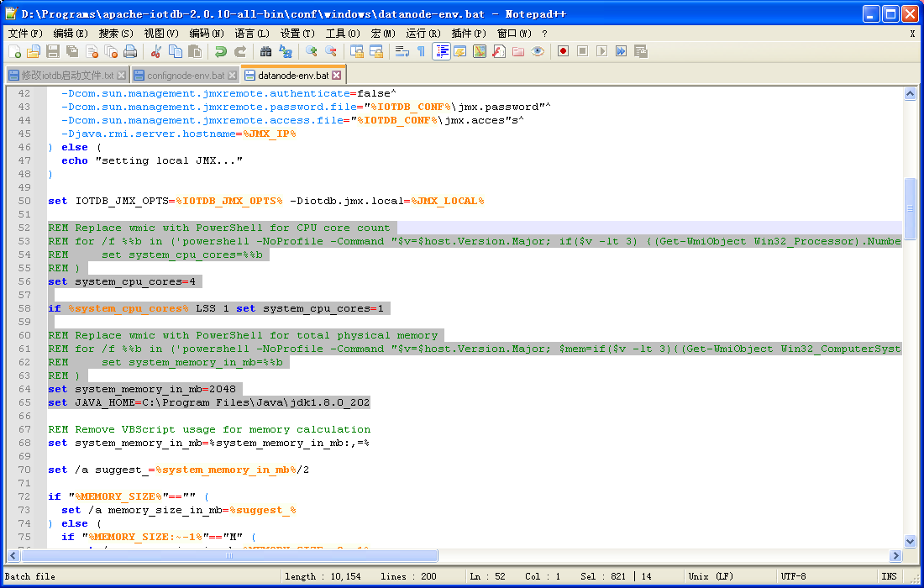
Task: Click the Redo toolbar arrow
Action: point(240,52)
